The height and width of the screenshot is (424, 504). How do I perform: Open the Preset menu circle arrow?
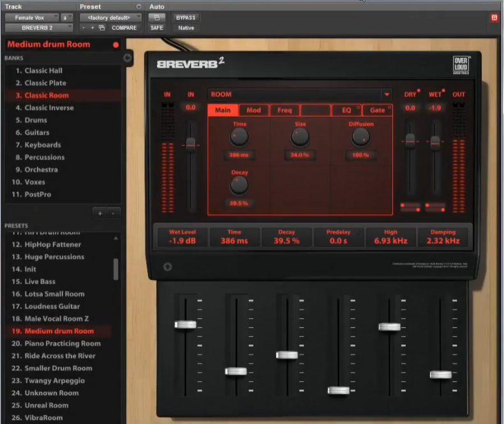[x=138, y=6]
